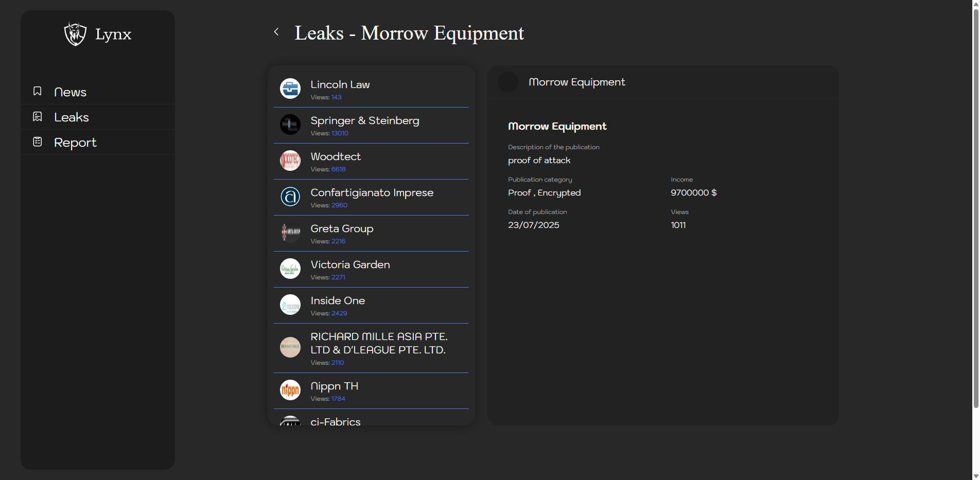Click the bookmark icon beside News

[x=38, y=91]
